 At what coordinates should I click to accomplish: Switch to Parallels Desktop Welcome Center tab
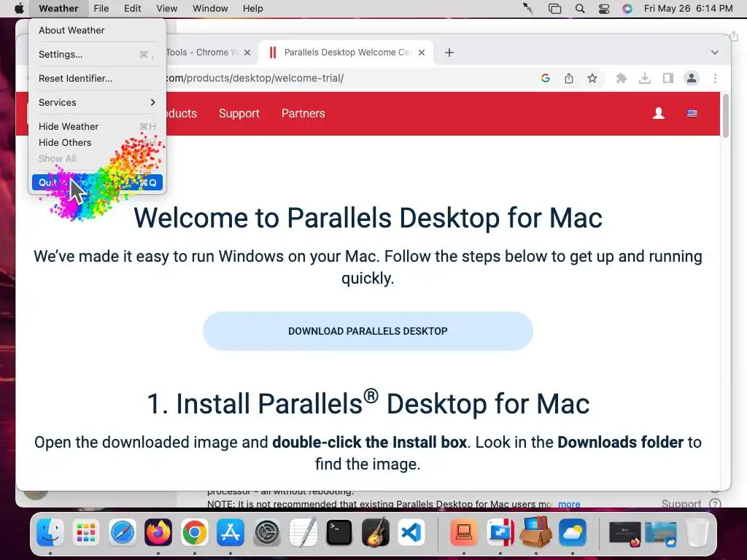point(346,52)
